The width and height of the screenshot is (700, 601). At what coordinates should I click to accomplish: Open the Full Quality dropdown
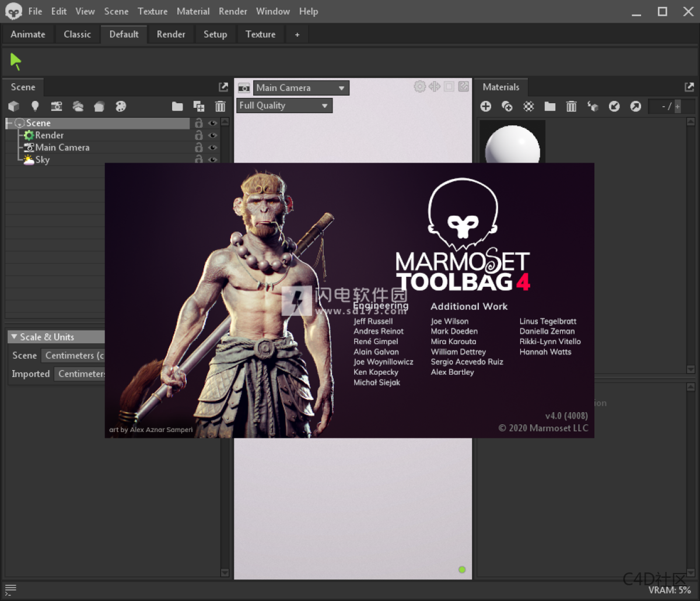(x=284, y=105)
